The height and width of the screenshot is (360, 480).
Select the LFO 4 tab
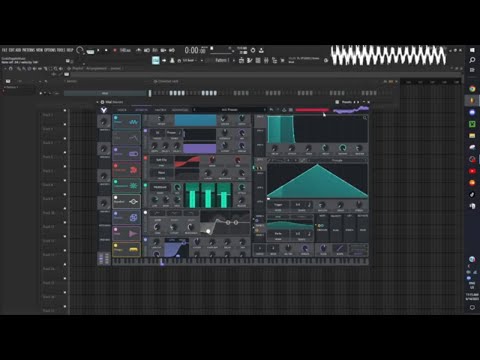click(x=260, y=202)
